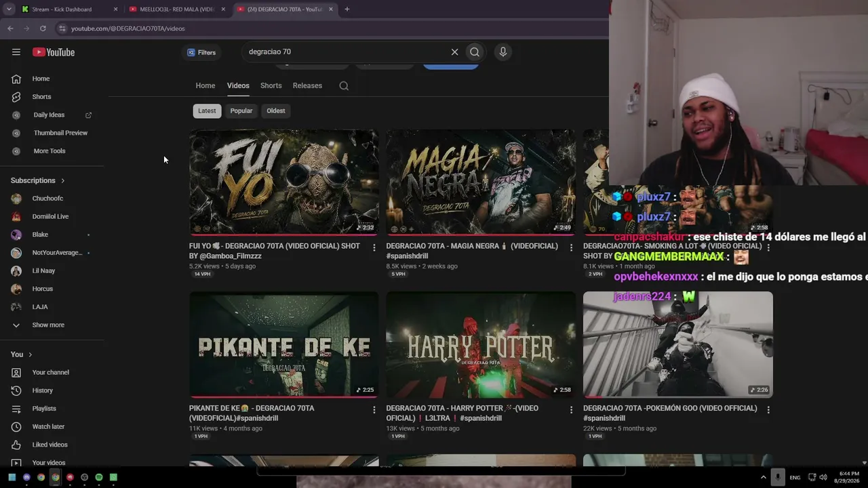Open the Windows Start menu
868x488 pixels.
pyautogui.click(x=12, y=477)
